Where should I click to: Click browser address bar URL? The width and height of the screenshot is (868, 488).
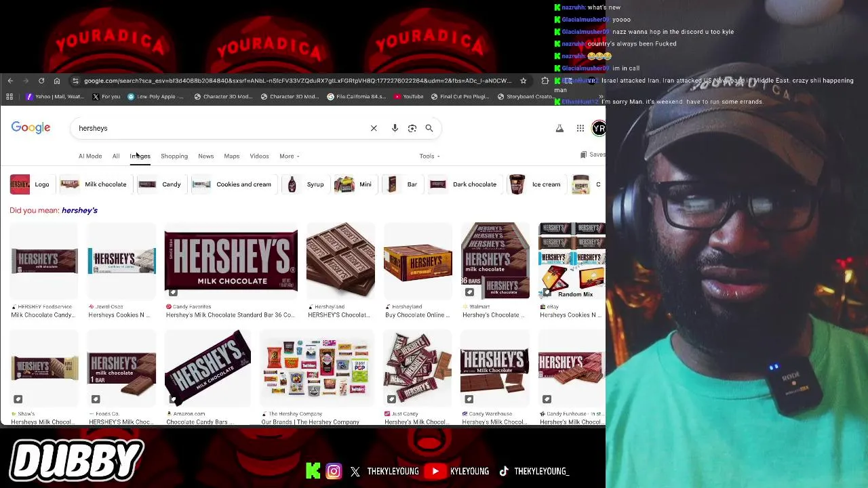(x=298, y=81)
